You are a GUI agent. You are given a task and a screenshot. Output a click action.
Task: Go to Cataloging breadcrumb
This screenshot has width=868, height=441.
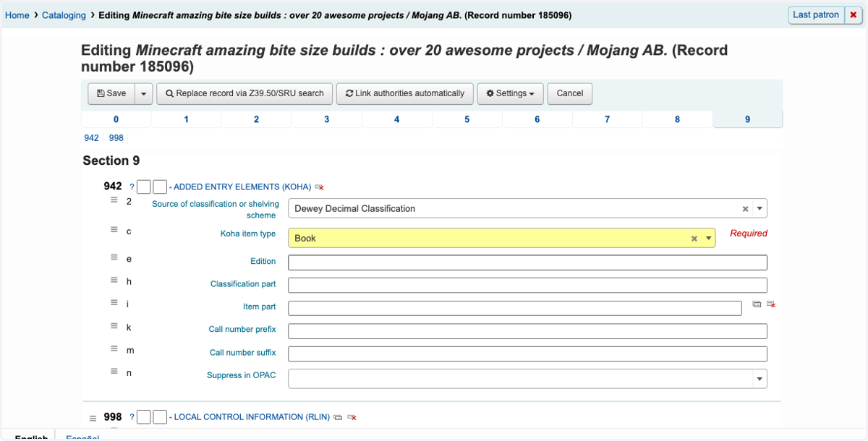tap(64, 15)
